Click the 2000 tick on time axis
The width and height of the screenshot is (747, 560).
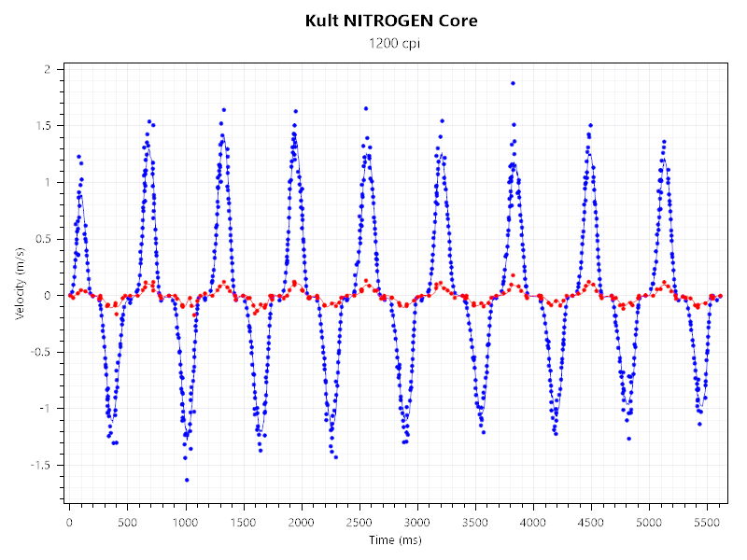click(x=301, y=521)
